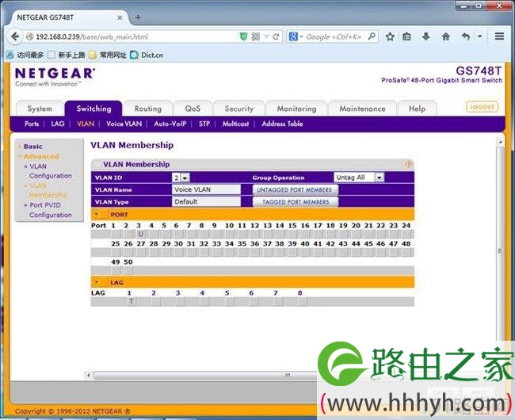Open Port PVID Configuration in sidebar
The height and width of the screenshot is (420, 515).
pos(50,210)
